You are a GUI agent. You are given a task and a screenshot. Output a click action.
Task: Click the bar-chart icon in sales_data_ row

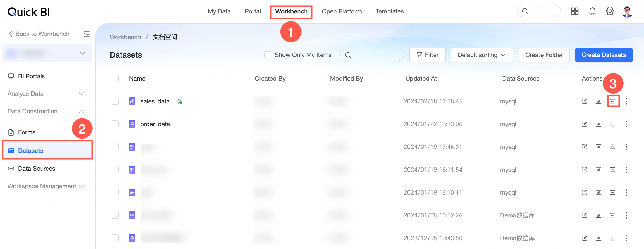(598, 101)
